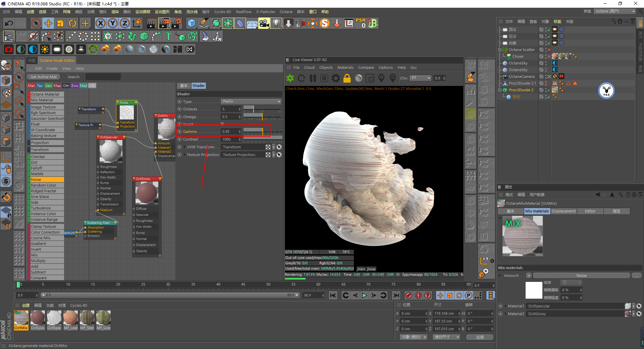This screenshot has width=644, height=349.
Task: Expand the UVW Transform parameter arrow
Action: click(x=184, y=147)
